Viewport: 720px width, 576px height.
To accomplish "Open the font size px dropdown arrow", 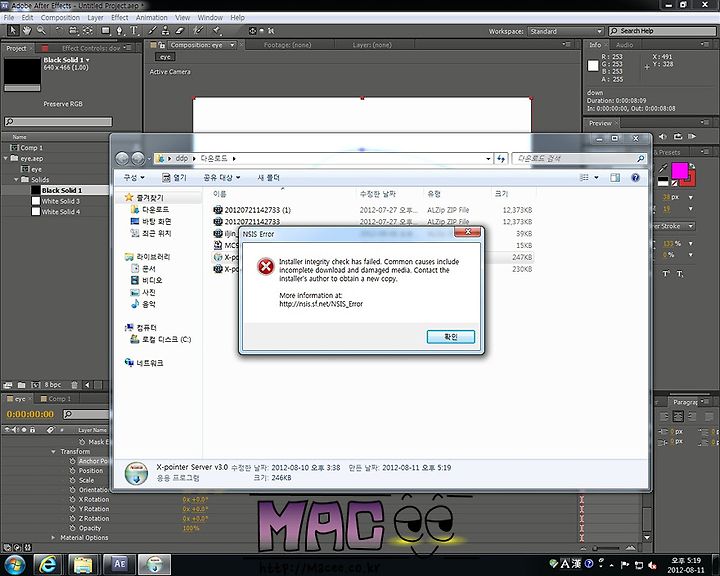I will click(x=691, y=197).
